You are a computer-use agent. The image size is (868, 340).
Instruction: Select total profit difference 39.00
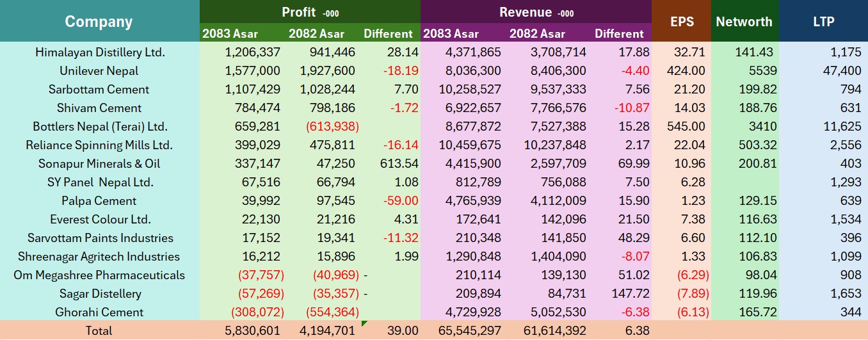pos(404,330)
